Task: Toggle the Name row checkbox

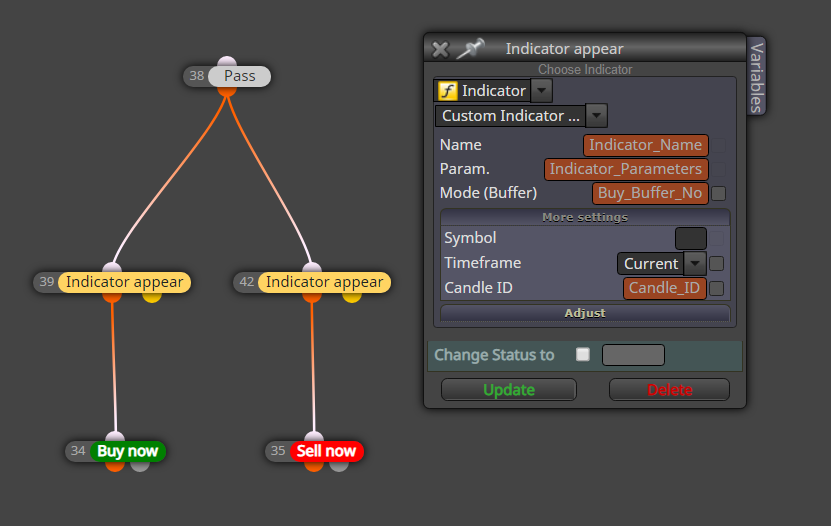Action: point(719,145)
